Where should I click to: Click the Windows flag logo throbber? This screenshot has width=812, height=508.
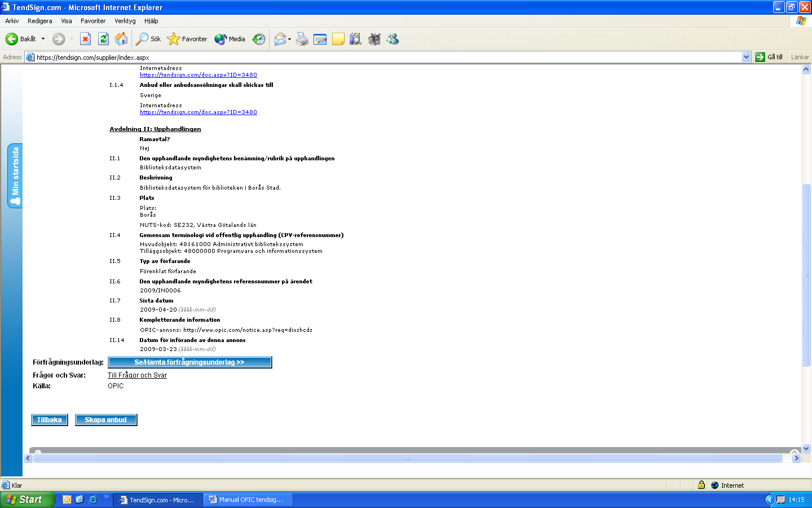click(801, 21)
